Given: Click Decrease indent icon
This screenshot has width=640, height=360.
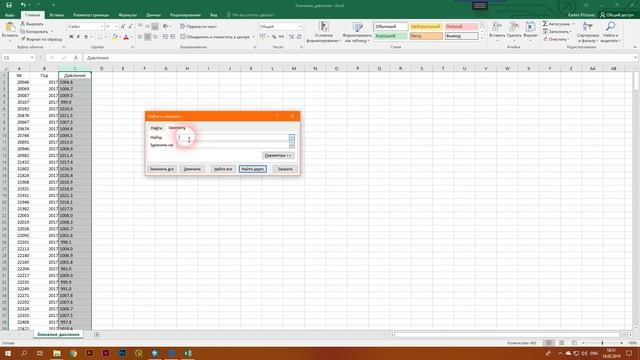Looking at the screenshot, I should click(165, 37).
